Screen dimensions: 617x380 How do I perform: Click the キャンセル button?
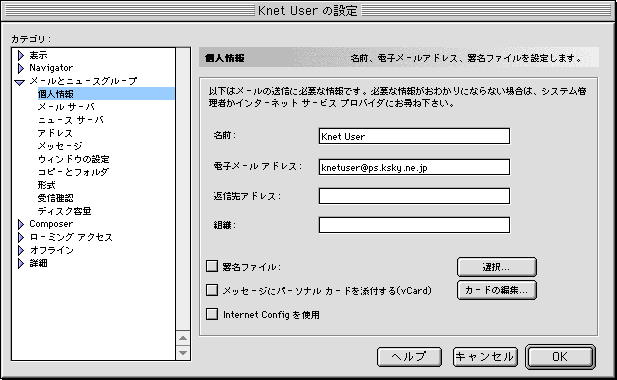(485, 357)
